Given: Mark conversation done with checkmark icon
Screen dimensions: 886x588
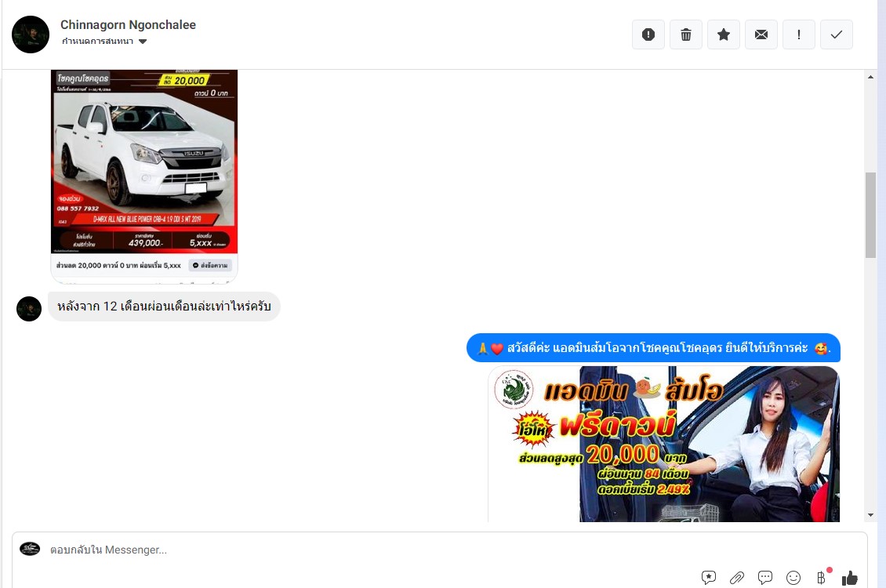Looking at the screenshot, I should 837,34.
